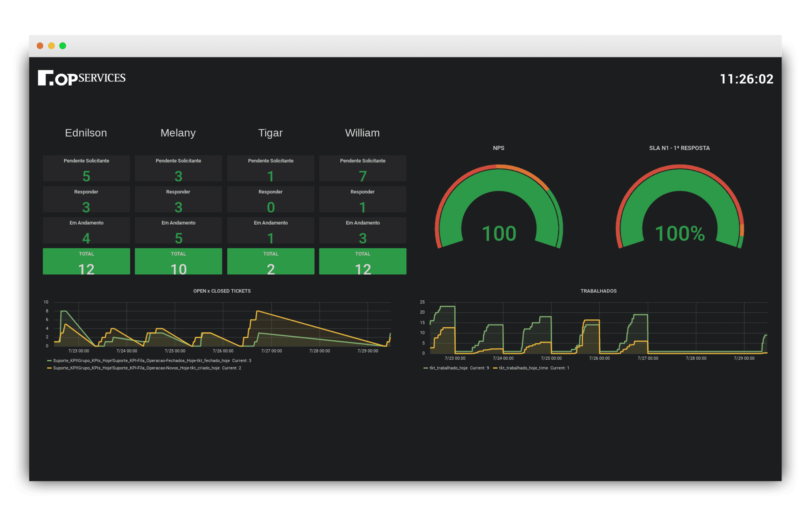Click Melany's TOTAL 10 green panel
The width and height of the screenshot is (812, 517).
click(178, 261)
